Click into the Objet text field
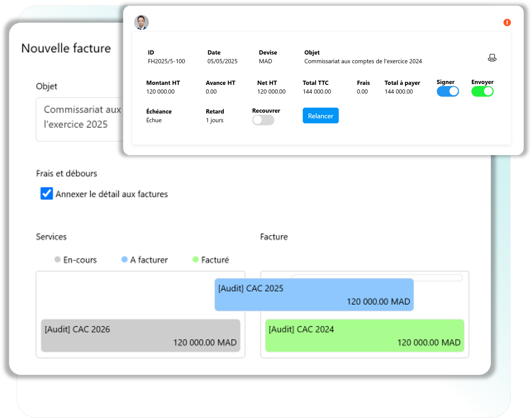Screen dimensions: 532x418 tap(79, 119)
